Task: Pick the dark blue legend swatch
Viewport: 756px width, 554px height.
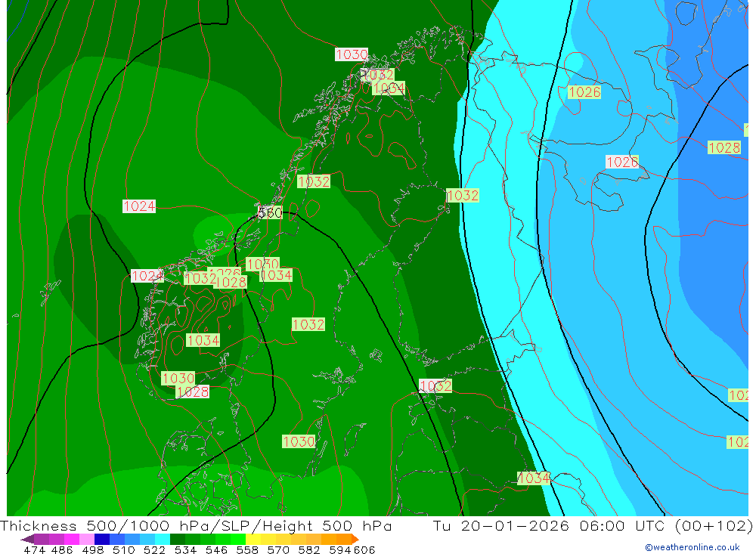Action: click(102, 539)
